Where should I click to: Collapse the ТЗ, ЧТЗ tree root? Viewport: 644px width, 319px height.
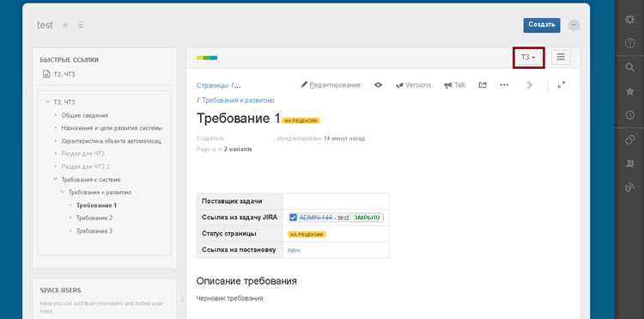(47, 102)
